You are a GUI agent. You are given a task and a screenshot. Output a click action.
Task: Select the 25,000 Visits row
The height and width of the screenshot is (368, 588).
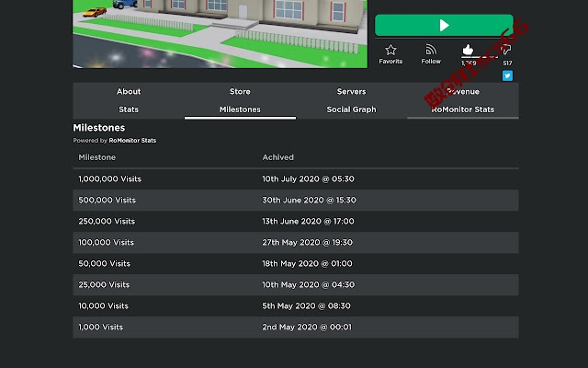click(296, 284)
